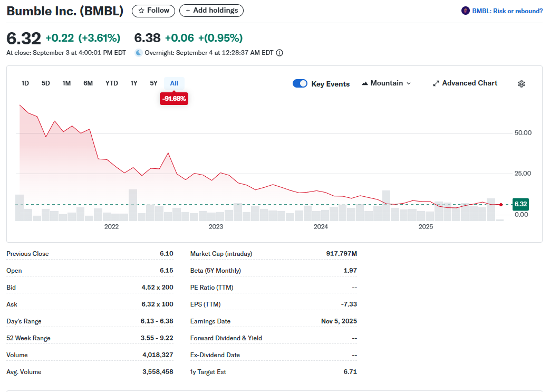Click the 4.52 x 200 bid value
The height and width of the screenshot is (392, 550).
point(157,287)
